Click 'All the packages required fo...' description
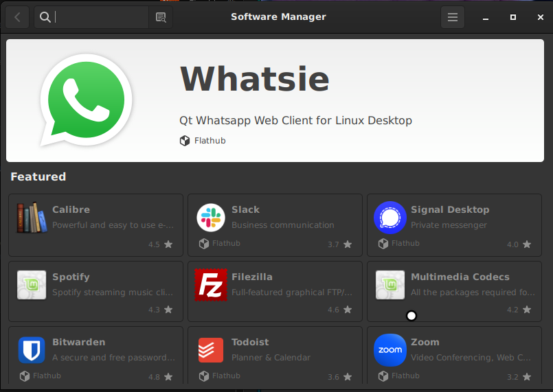This screenshot has width=553, height=392. 473,292
